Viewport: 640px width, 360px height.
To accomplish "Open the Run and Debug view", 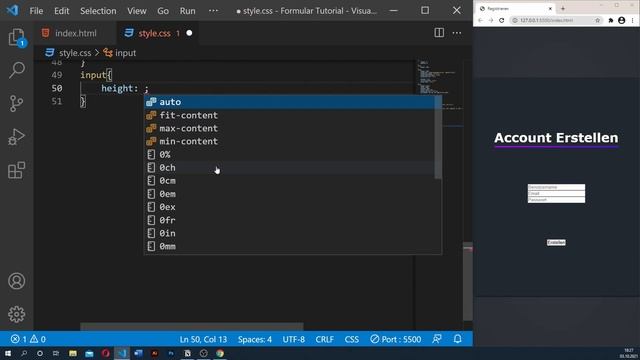I will (17, 137).
